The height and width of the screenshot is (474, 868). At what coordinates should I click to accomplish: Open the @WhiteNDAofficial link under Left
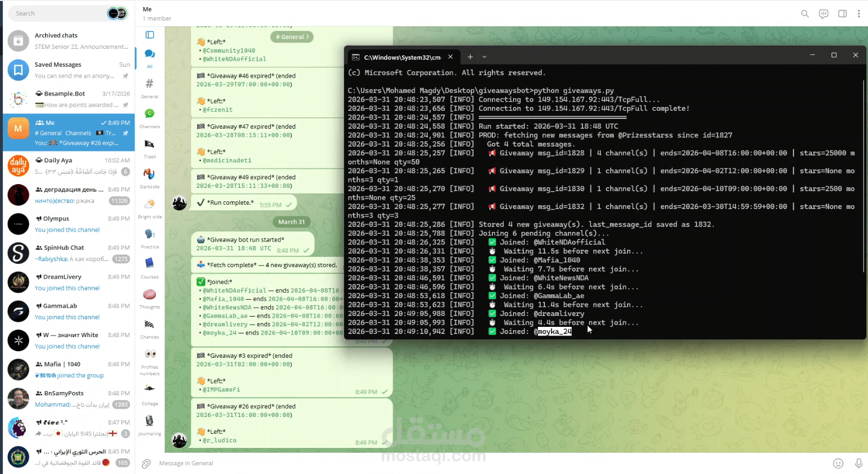click(235, 59)
